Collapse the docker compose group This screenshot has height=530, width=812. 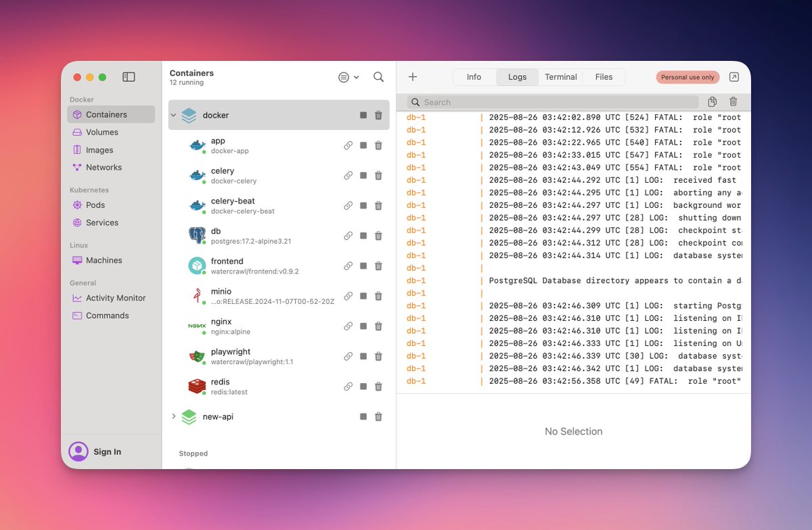173,115
